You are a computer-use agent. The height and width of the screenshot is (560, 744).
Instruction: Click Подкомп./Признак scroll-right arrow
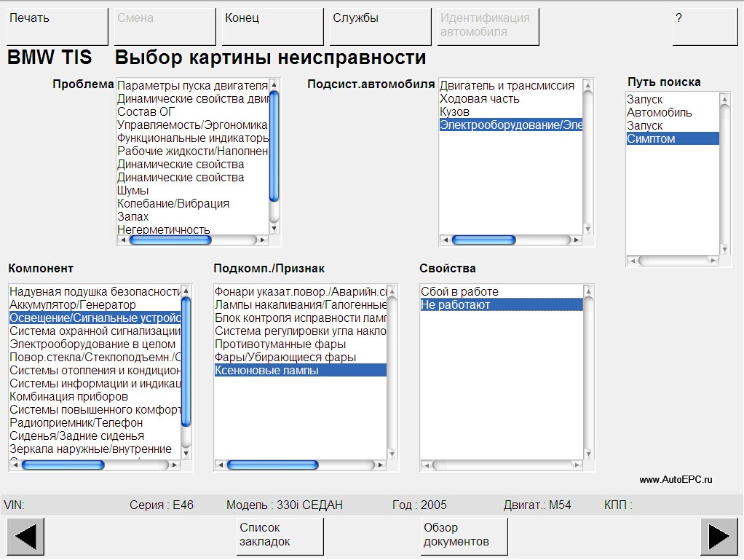tap(381, 465)
